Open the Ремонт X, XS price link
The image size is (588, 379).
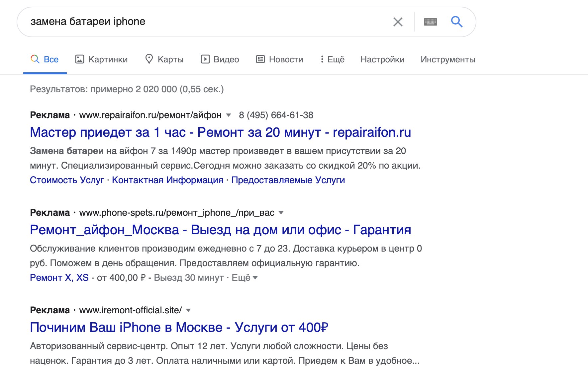click(59, 277)
